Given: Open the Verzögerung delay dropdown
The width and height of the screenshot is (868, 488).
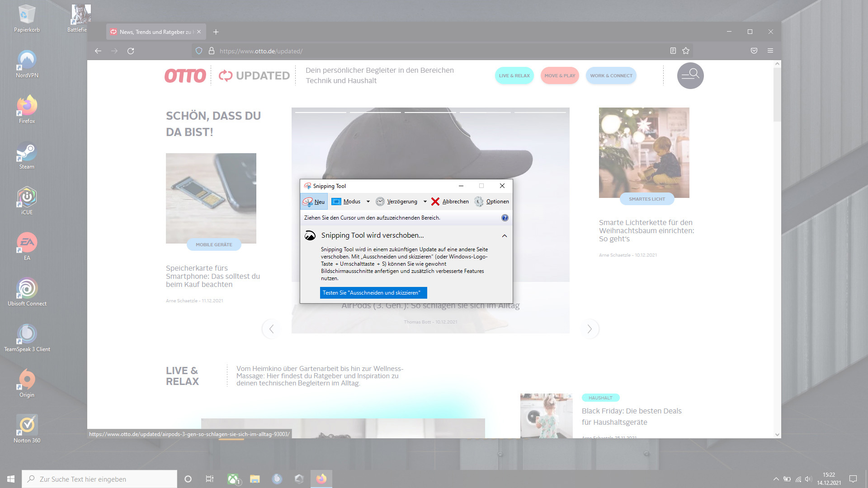Looking at the screenshot, I should (425, 202).
